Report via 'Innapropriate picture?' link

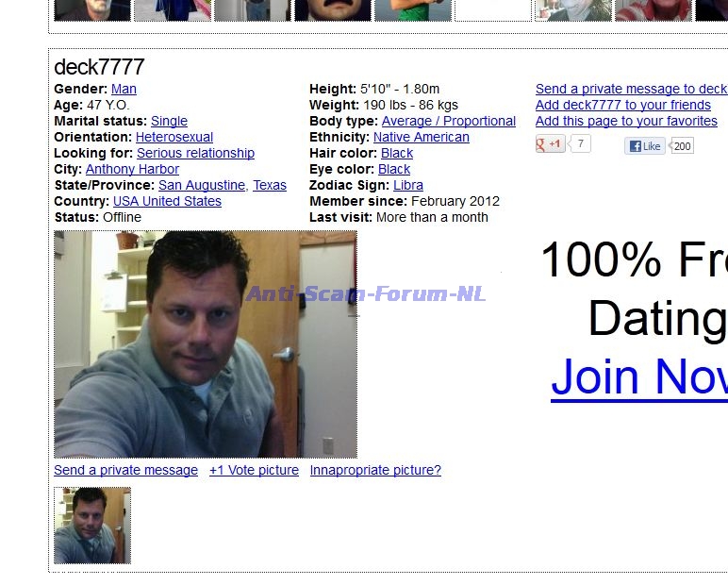[x=375, y=470]
